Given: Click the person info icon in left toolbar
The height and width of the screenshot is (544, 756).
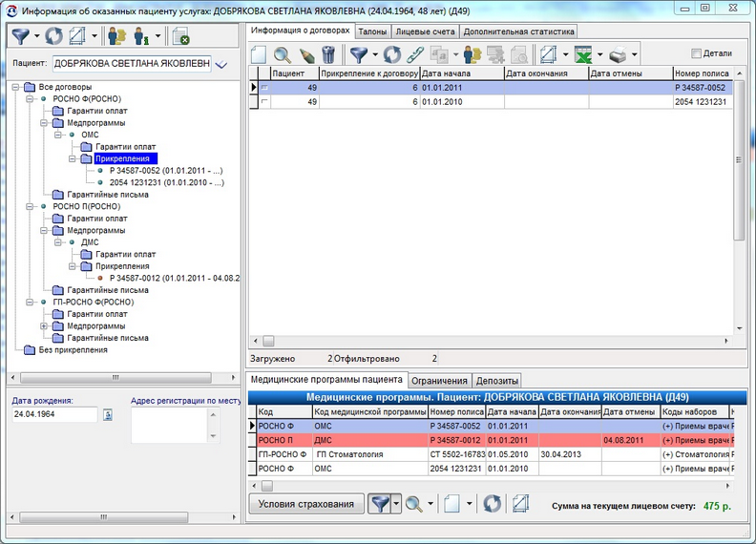Looking at the screenshot, I should (x=141, y=36).
